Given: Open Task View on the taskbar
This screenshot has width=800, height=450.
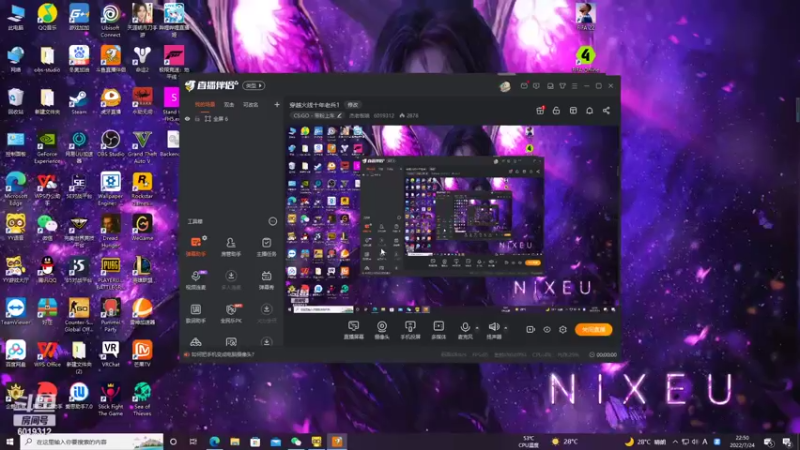Looking at the screenshot, I should pyautogui.click(x=193, y=441).
